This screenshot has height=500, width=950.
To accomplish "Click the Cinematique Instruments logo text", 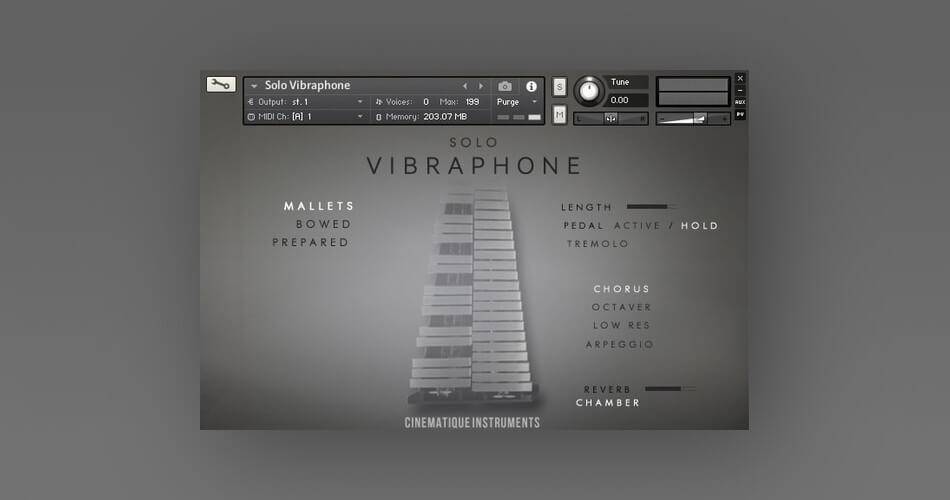I will [x=472, y=422].
